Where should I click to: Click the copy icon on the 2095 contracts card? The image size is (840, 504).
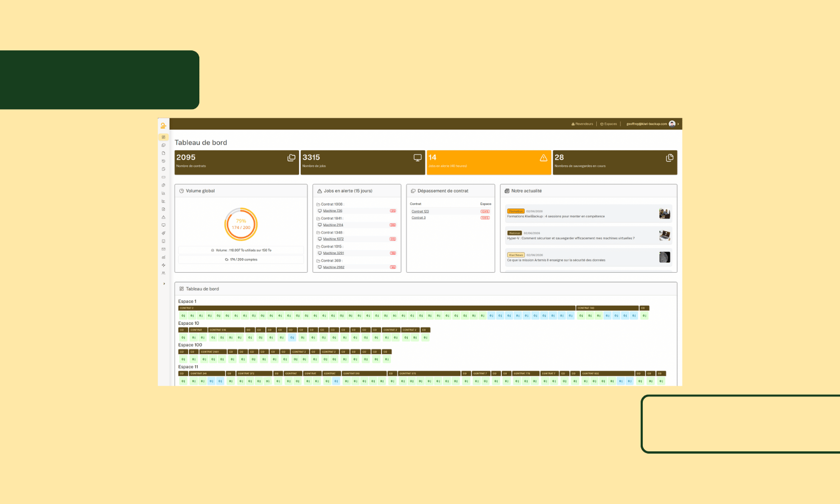tap(291, 158)
